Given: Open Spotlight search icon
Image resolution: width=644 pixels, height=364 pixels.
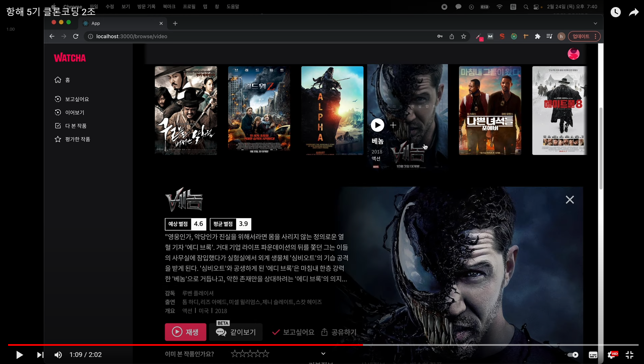Looking at the screenshot, I should 526,7.
